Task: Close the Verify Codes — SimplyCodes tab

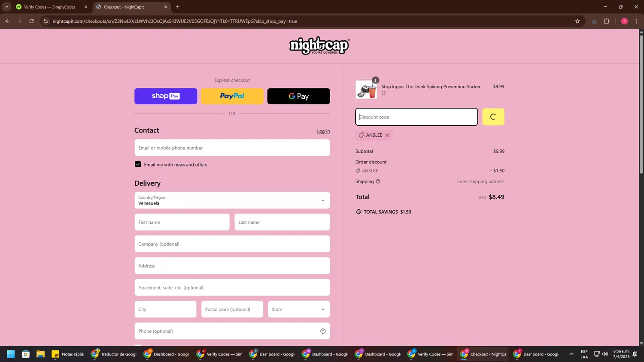Action: (x=85, y=7)
